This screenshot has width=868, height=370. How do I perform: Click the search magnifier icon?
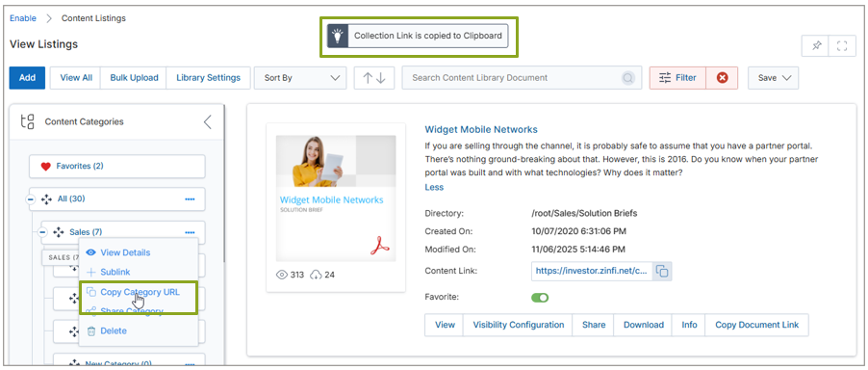627,78
